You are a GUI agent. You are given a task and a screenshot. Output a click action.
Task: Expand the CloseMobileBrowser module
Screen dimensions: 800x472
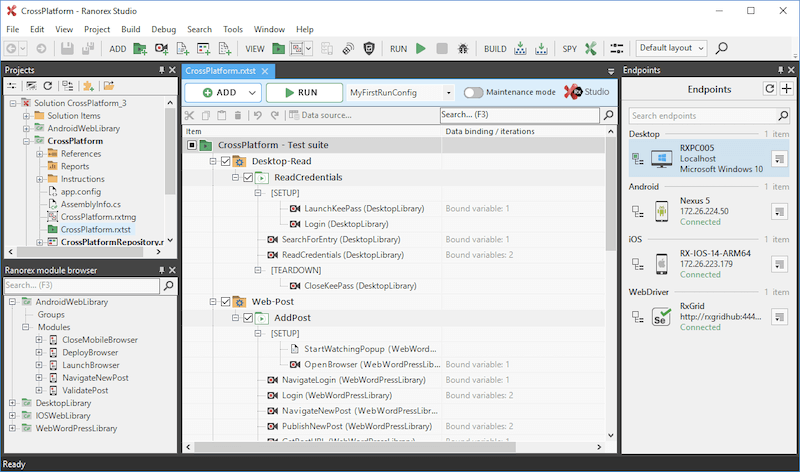[x=39, y=340]
